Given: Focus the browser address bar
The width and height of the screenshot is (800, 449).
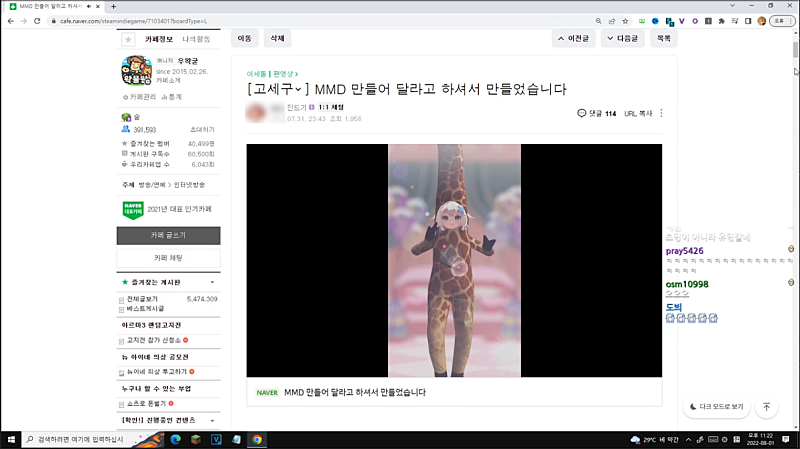Looking at the screenshot, I should click(321, 21).
